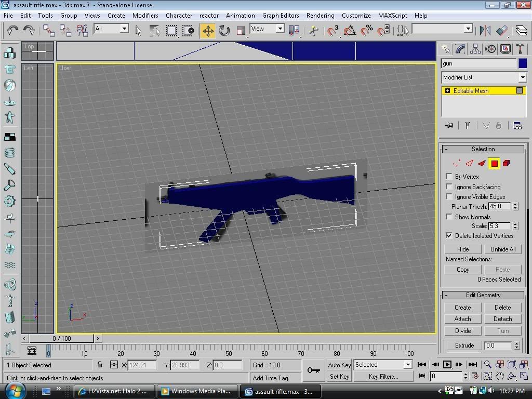Select the Rotate tool in toolbar
This screenshot has height=399, width=532.
pyautogui.click(x=224, y=31)
